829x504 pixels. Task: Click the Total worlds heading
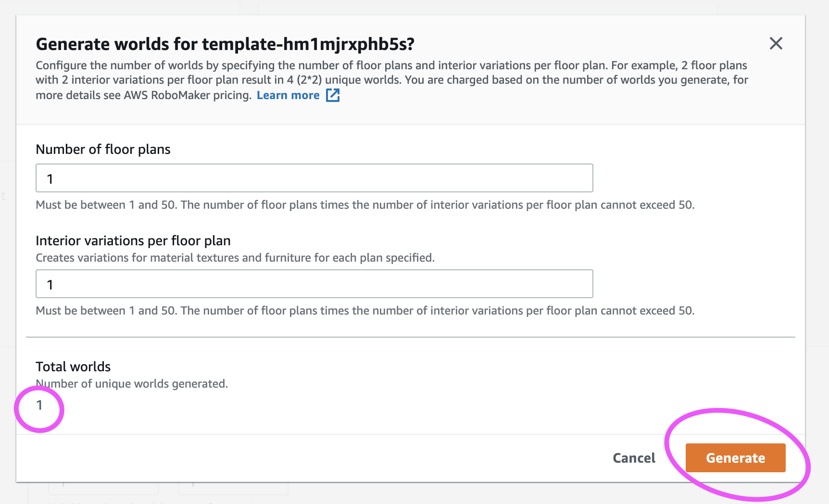(x=73, y=366)
